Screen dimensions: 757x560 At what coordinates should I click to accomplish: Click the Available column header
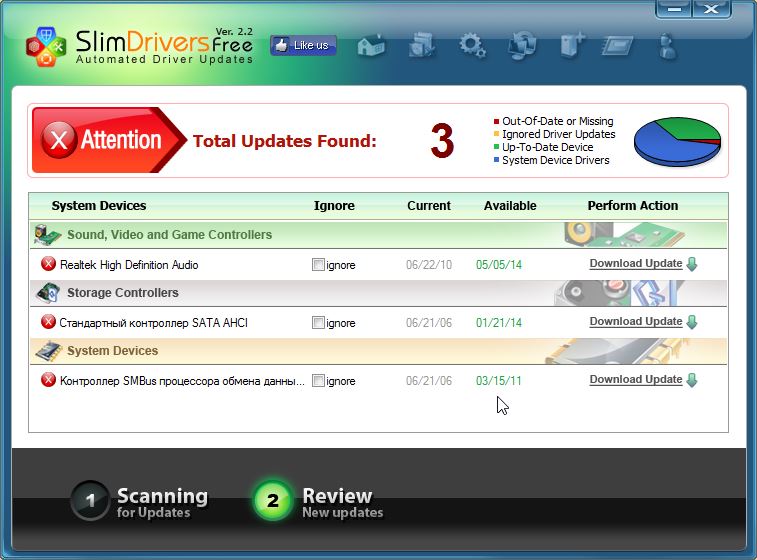point(510,206)
